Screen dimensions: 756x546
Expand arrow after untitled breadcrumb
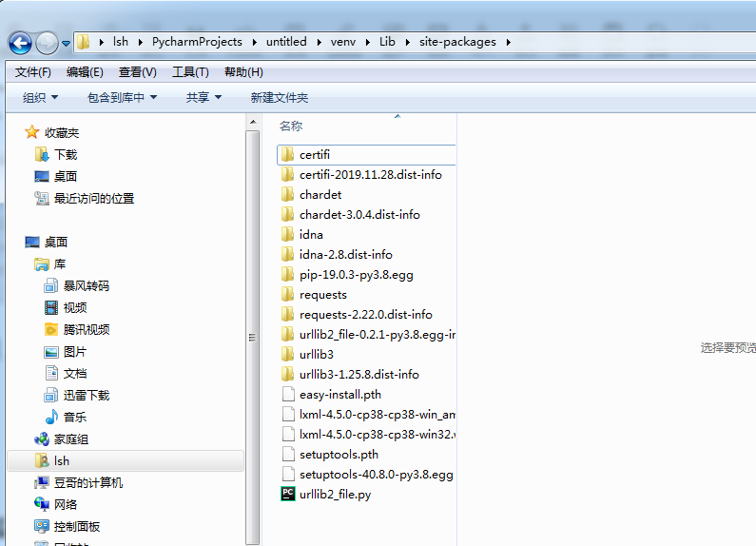[x=319, y=43]
